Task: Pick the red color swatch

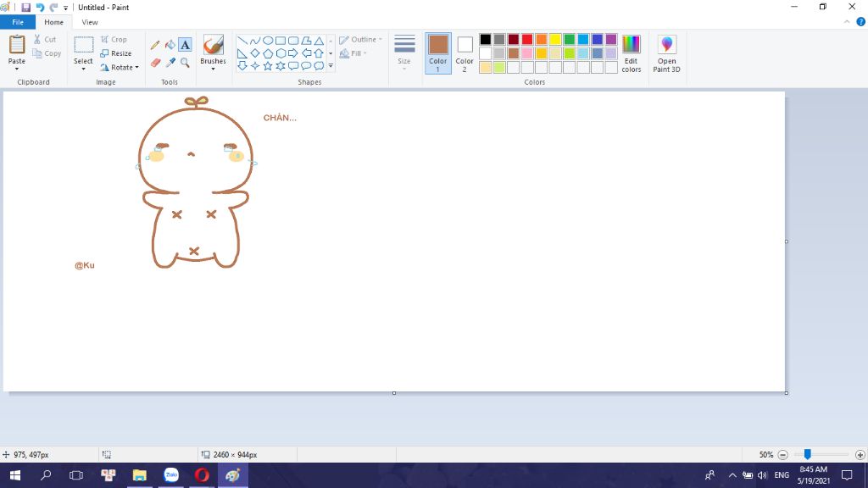Action: pyautogui.click(x=527, y=39)
